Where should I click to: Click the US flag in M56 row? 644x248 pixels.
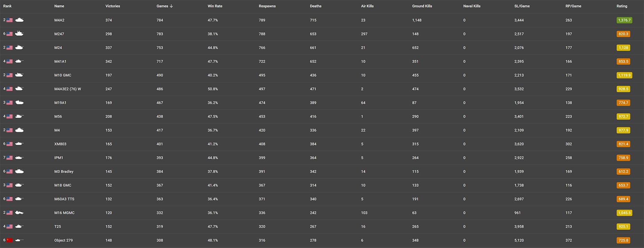10,116
